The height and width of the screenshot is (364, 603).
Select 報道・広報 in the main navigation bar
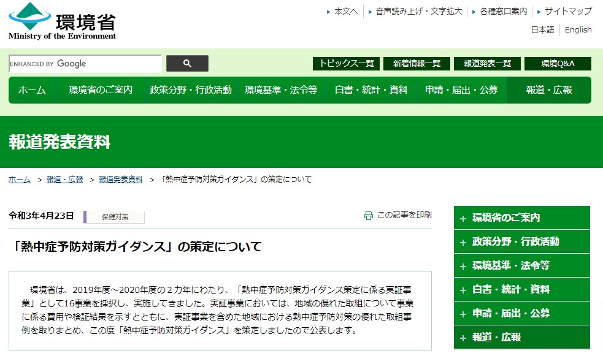548,90
